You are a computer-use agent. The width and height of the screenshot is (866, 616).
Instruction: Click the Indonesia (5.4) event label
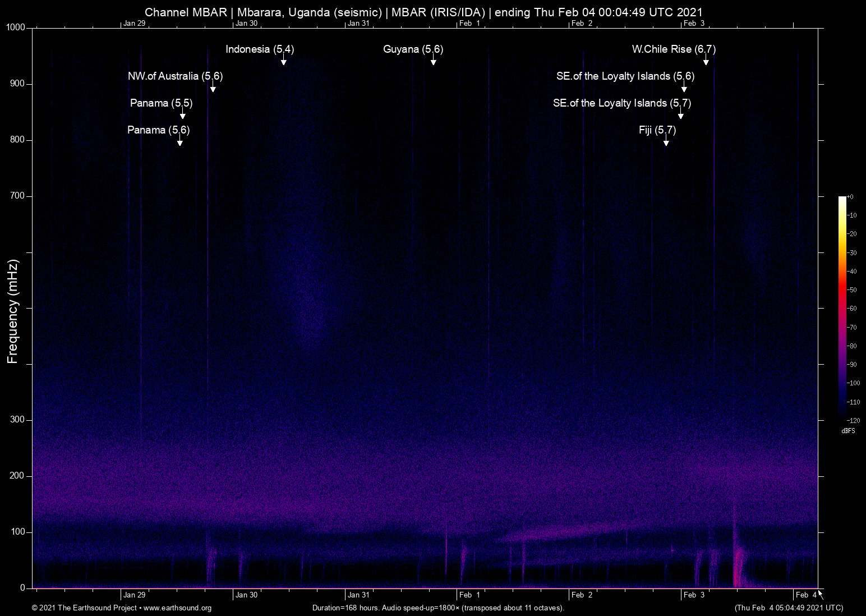point(259,49)
